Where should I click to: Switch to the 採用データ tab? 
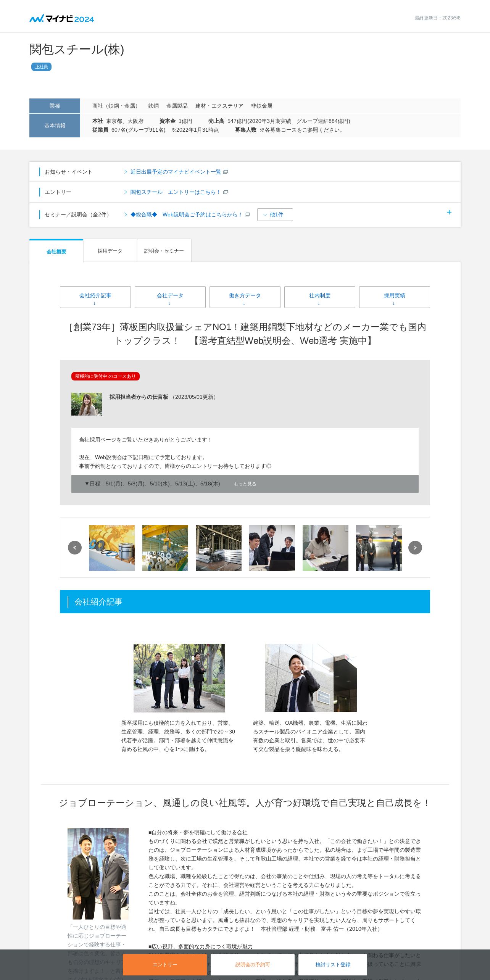tap(110, 251)
